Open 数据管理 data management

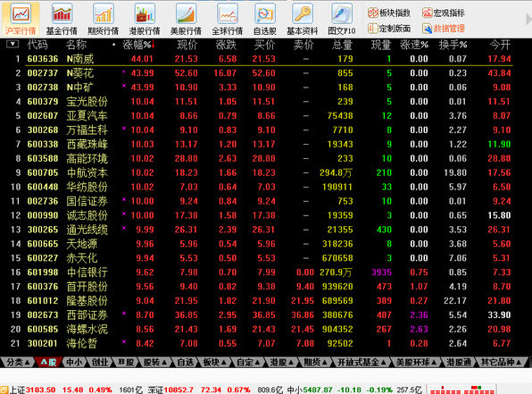pos(444,29)
